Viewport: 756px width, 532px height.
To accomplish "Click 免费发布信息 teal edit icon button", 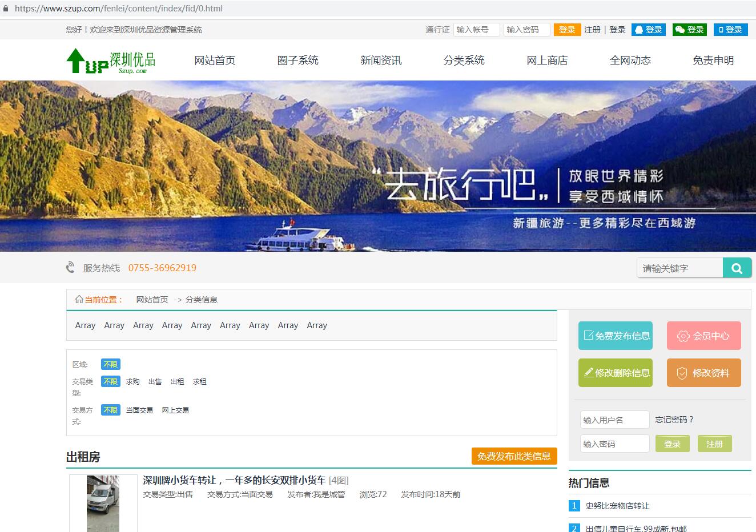I will [615, 336].
